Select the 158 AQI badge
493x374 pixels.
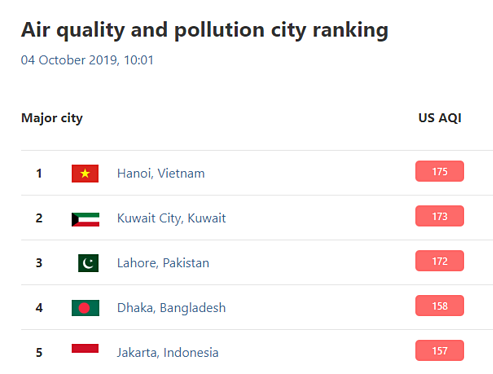439,306
